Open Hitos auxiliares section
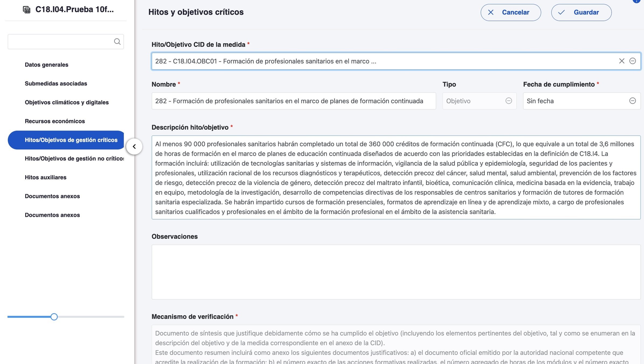Screen dimensions: 644x364 [x=46, y=177]
